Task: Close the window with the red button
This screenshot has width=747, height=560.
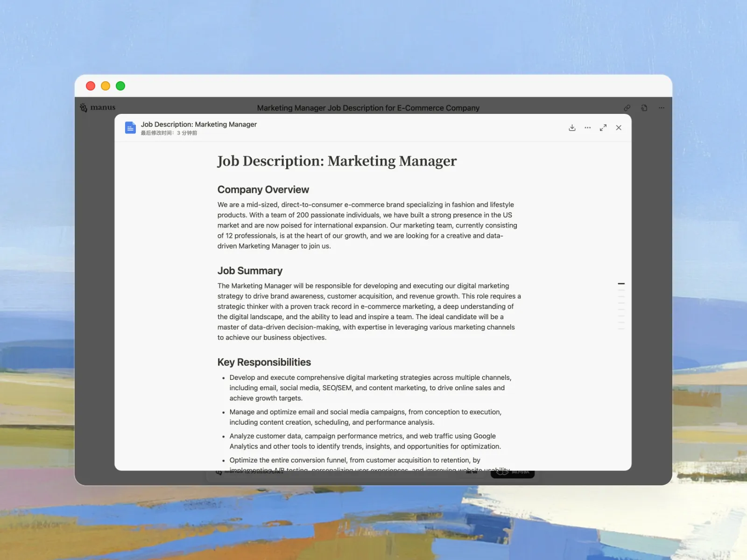Action: click(x=91, y=86)
